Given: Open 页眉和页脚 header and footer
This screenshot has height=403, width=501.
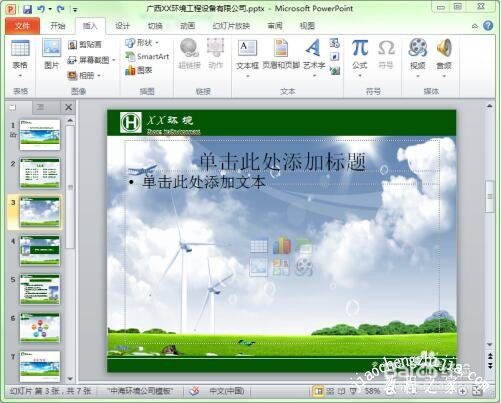Looking at the screenshot, I should point(281,54).
